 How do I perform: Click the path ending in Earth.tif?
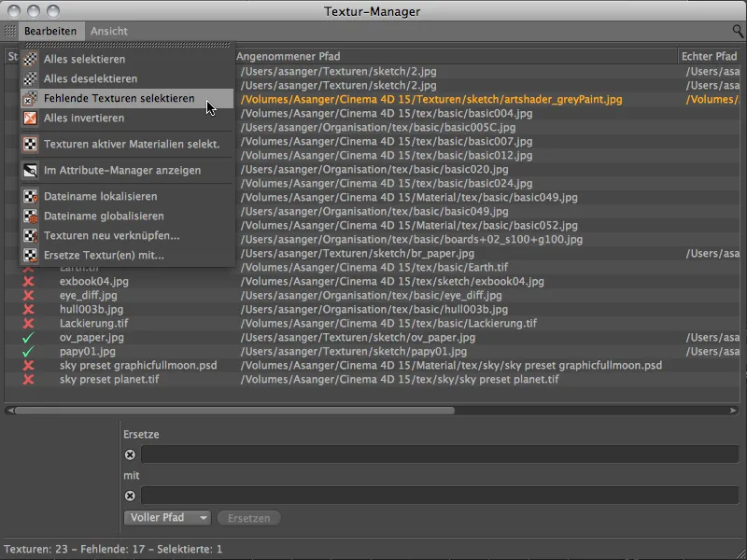click(374, 268)
